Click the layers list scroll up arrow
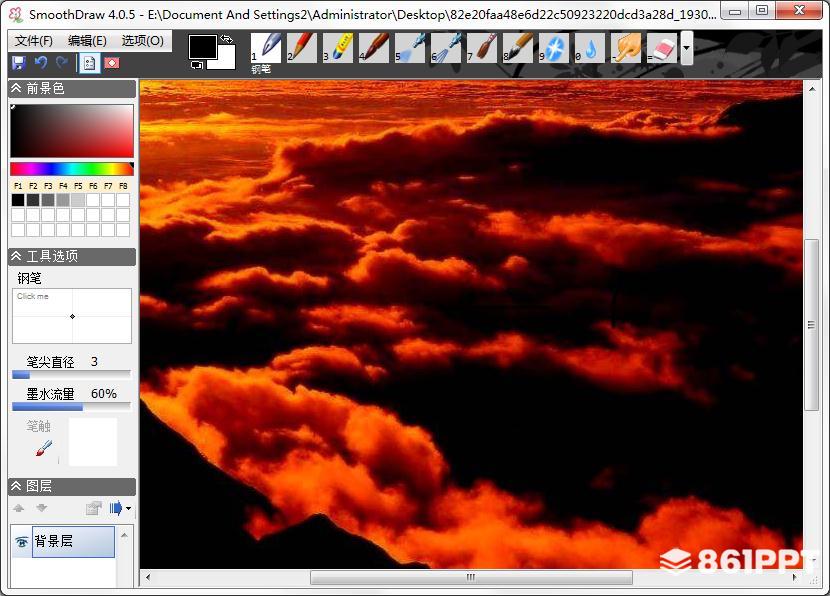830x596 pixels. 124,536
